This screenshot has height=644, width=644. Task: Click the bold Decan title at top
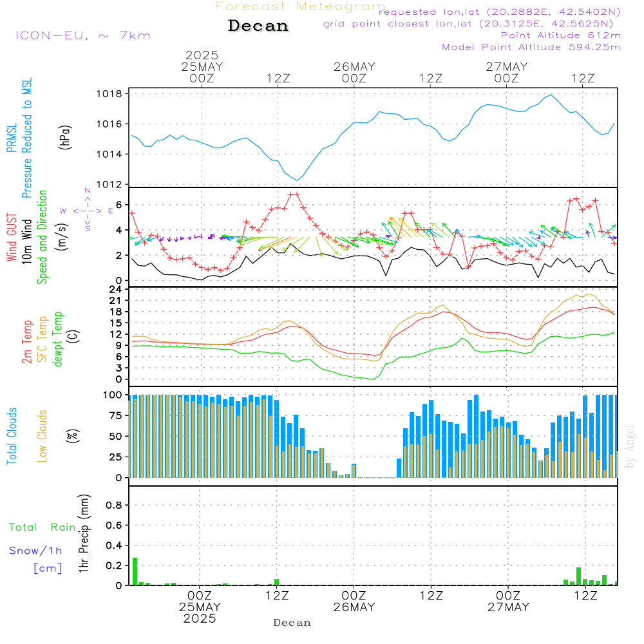pyautogui.click(x=258, y=26)
